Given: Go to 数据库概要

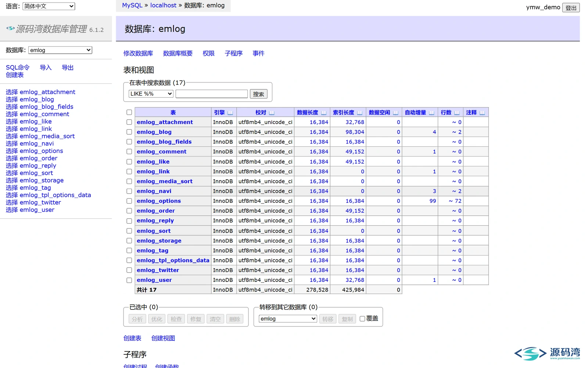Looking at the screenshot, I should tap(178, 53).
